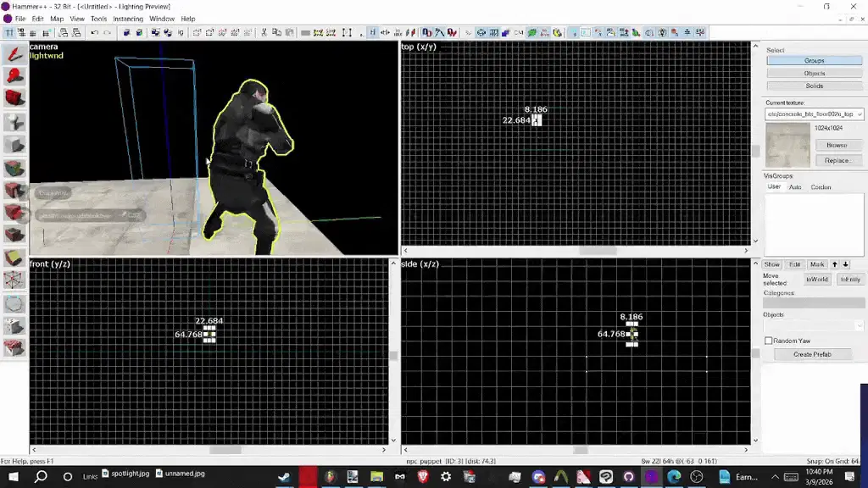Click the green leaf toolbar icon
Viewport: 868px width, 488px height.
[532, 33]
